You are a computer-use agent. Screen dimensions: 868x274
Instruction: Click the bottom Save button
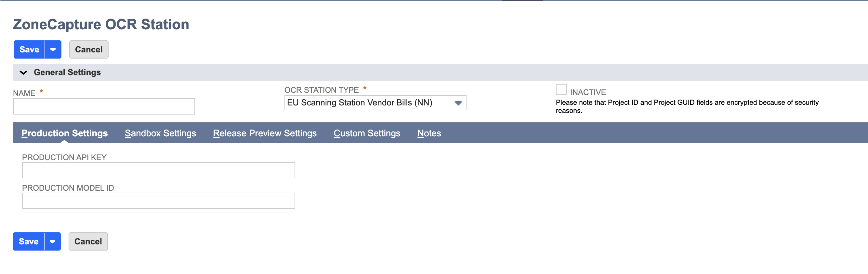(28, 241)
